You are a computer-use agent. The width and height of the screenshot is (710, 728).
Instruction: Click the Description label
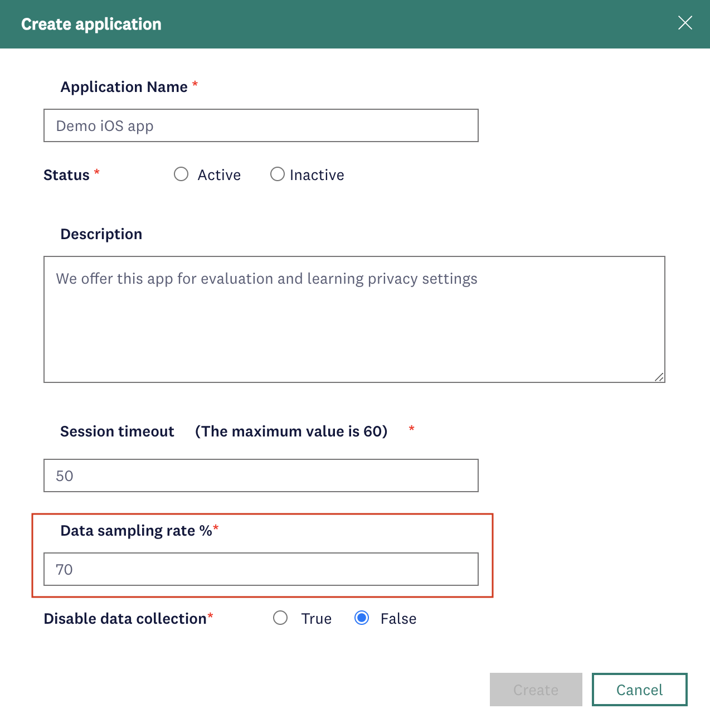pyautogui.click(x=101, y=234)
